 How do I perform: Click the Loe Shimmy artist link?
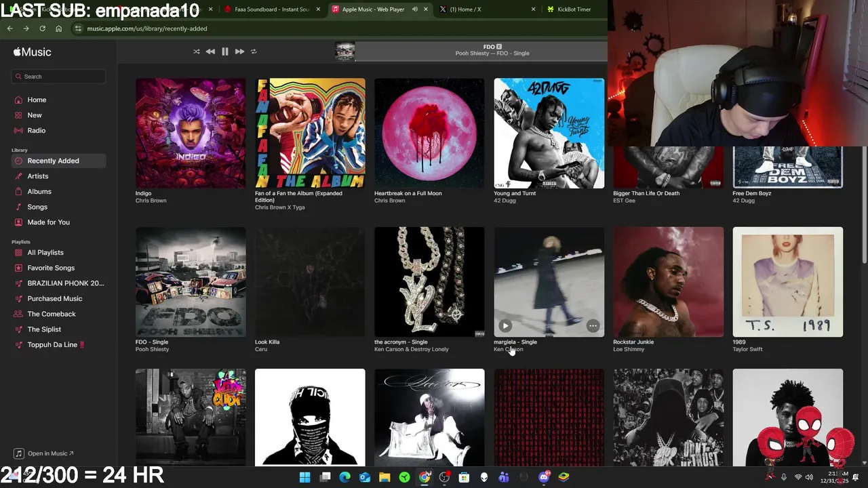(x=629, y=349)
